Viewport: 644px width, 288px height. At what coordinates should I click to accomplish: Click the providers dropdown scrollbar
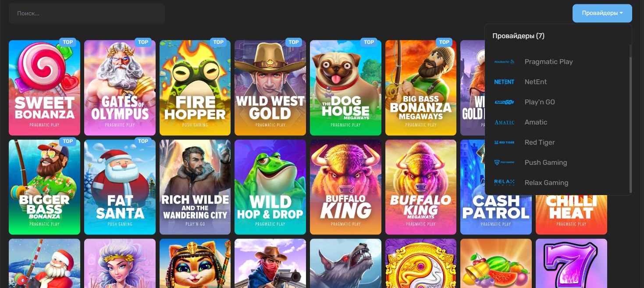point(630,118)
